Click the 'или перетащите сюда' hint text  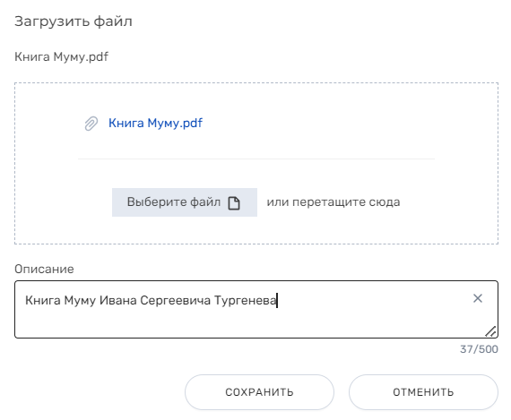[x=333, y=202]
